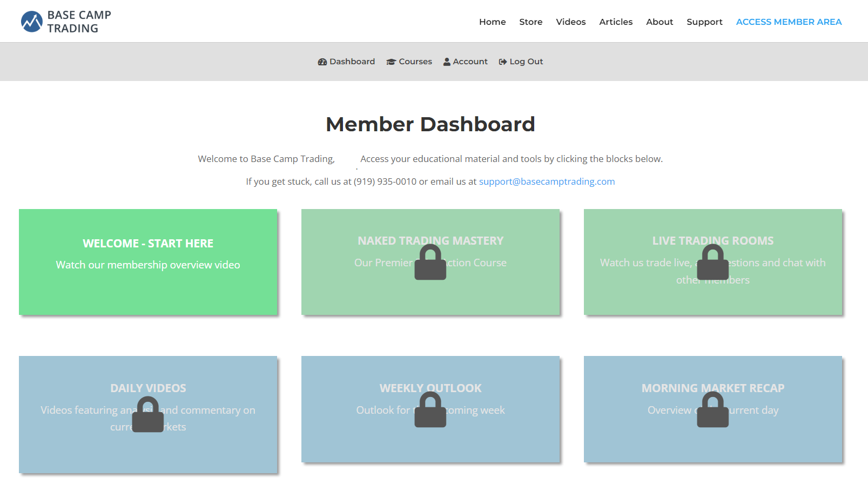Click the Naked Trading Mastery title
The height and width of the screenshot is (498, 868).
coord(430,241)
